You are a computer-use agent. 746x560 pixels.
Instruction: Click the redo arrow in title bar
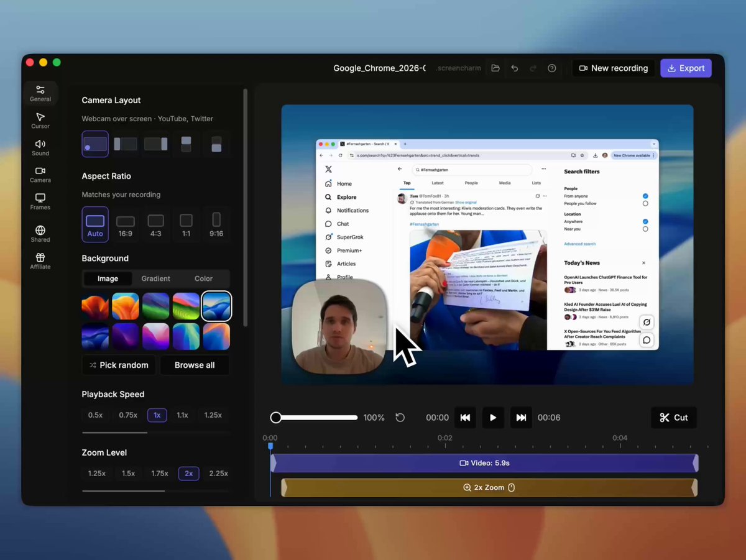tap(533, 68)
